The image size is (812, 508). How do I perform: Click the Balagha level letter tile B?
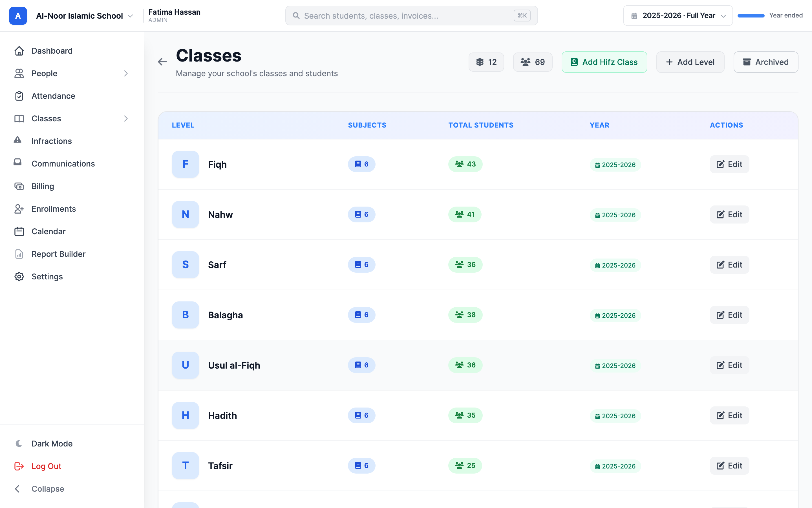(x=185, y=315)
